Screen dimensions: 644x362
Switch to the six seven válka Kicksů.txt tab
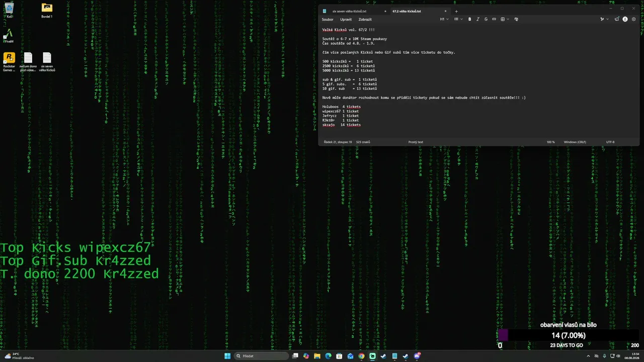349,11
